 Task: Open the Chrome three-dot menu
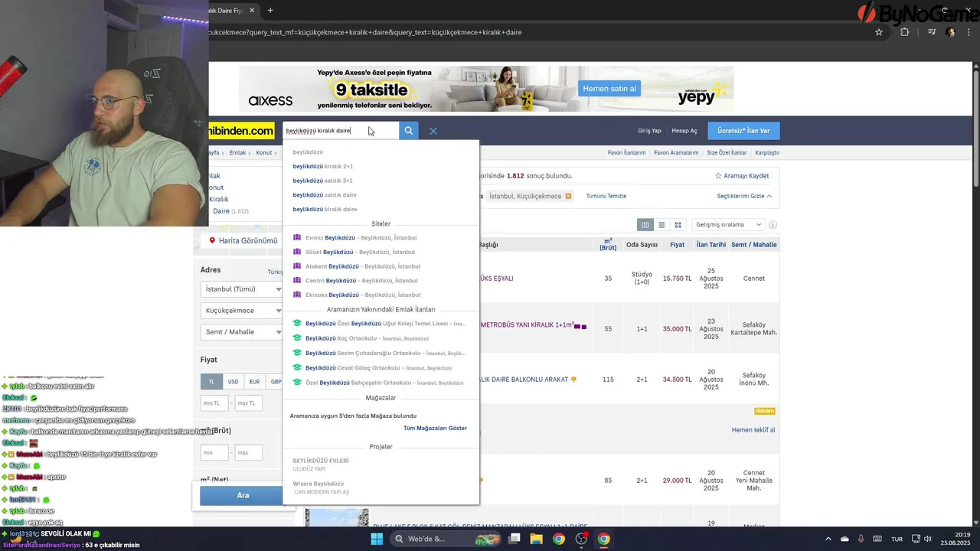(x=969, y=32)
